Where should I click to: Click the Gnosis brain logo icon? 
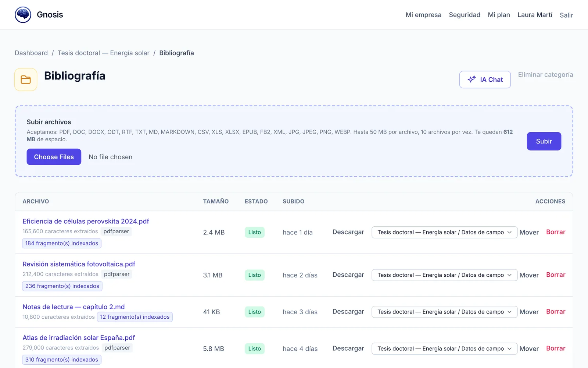click(x=23, y=15)
